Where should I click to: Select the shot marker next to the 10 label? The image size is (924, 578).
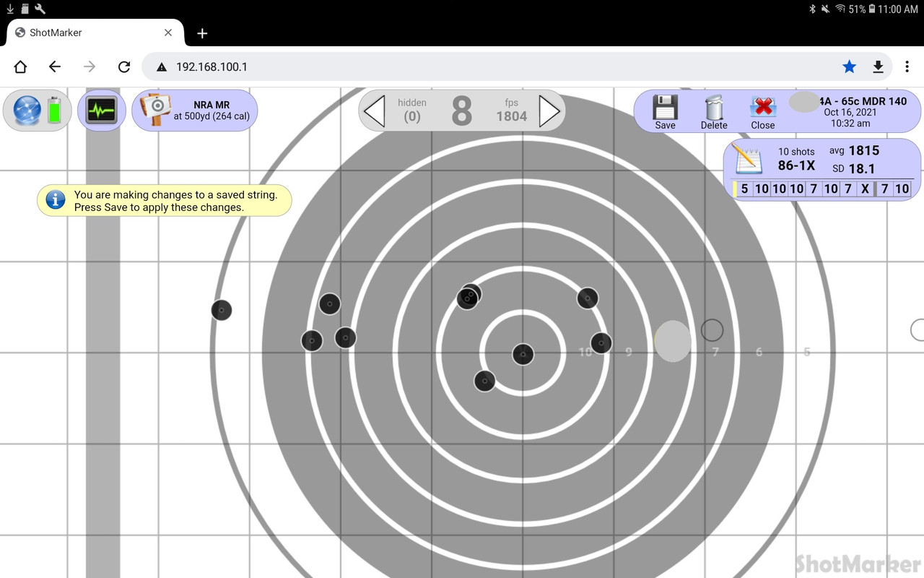point(601,343)
